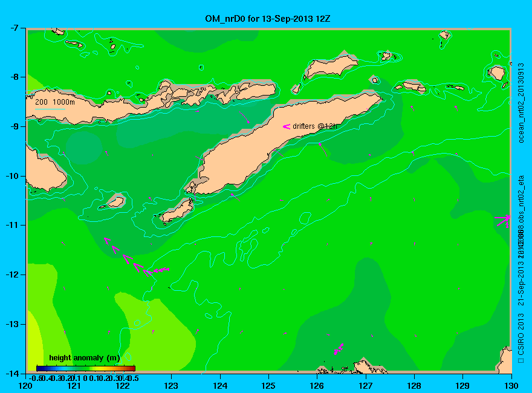Screen dimensions: 532x393
Task: Click the large magenta arrow at the map's right edge
Action: 502,221
